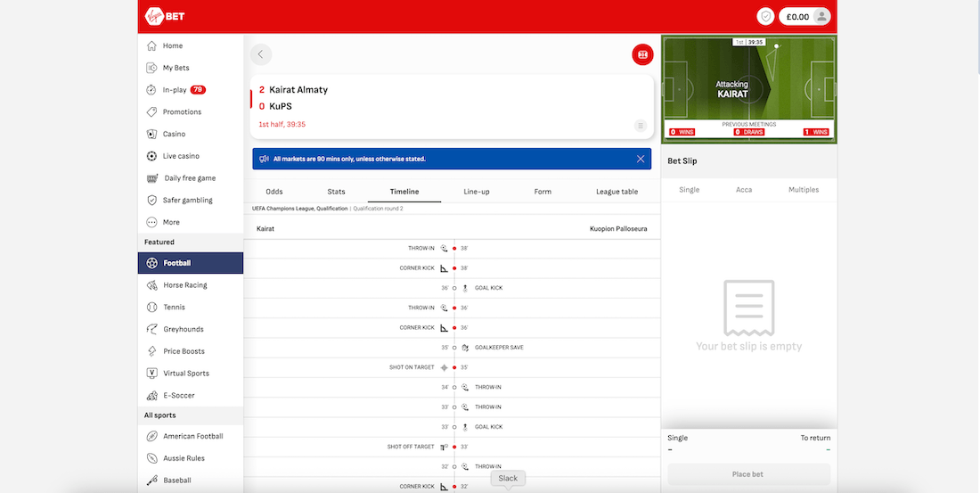Click the 0 DRAWS previous meetings badge
Viewport: 980px width, 493px height.
click(x=748, y=132)
